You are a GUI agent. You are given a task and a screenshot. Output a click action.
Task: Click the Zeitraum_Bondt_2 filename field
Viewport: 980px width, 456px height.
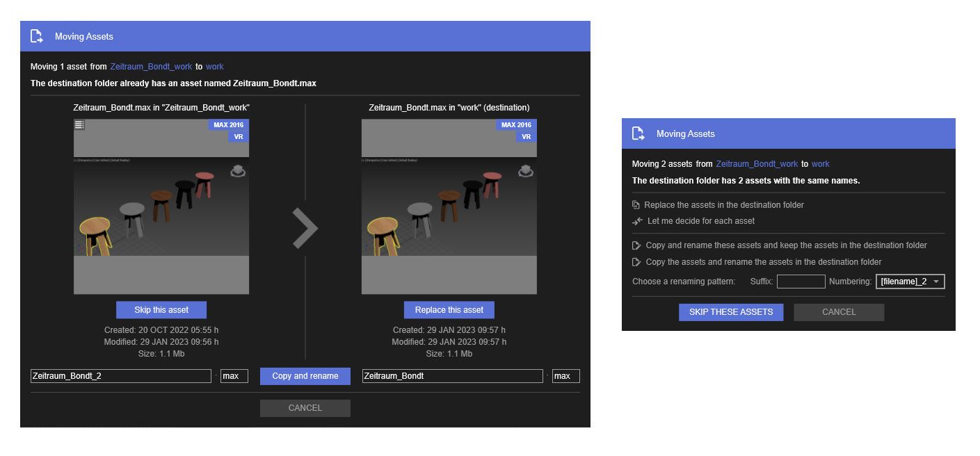tap(120, 376)
